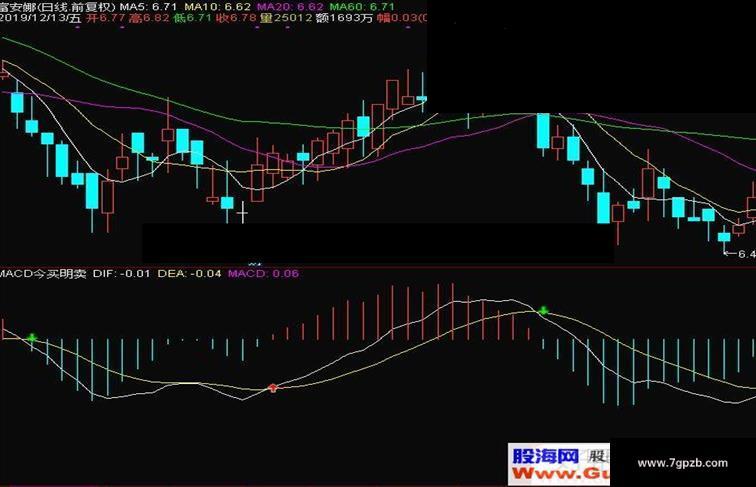The width and height of the screenshot is (756, 487).
Task: Open the MACD今买明卖 indicator name
Action: tap(43, 274)
